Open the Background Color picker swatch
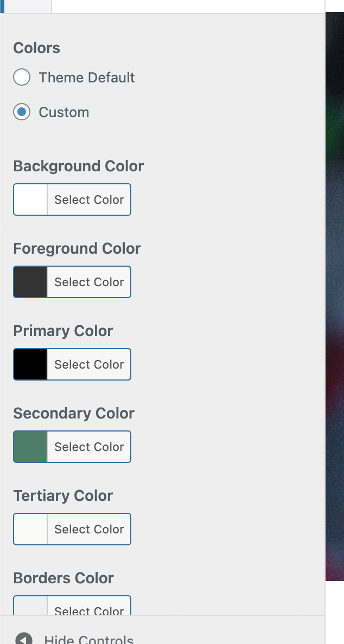The height and width of the screenshot is (644, 344). (30, 199)
